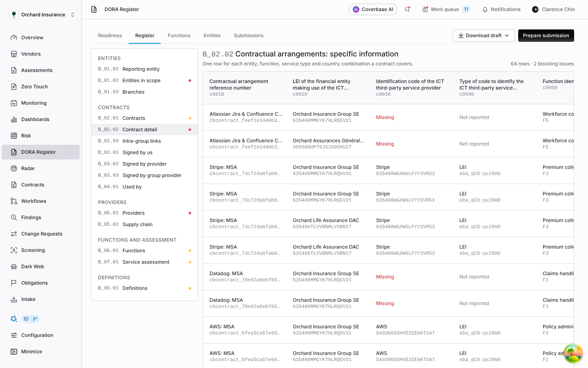The width and height of the screenshot is (588, 368).
Task: Select B_99.01 Definitions template
Action: [x=145, y=288]
